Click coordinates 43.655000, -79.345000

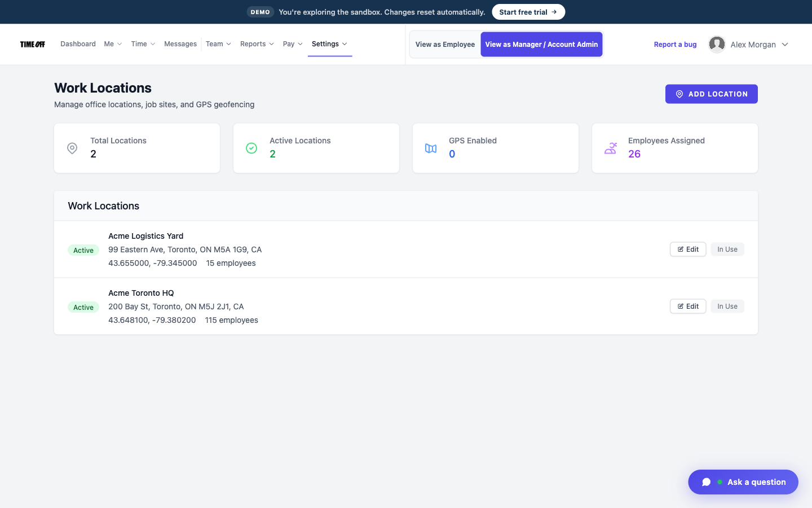tap(153, 263)
